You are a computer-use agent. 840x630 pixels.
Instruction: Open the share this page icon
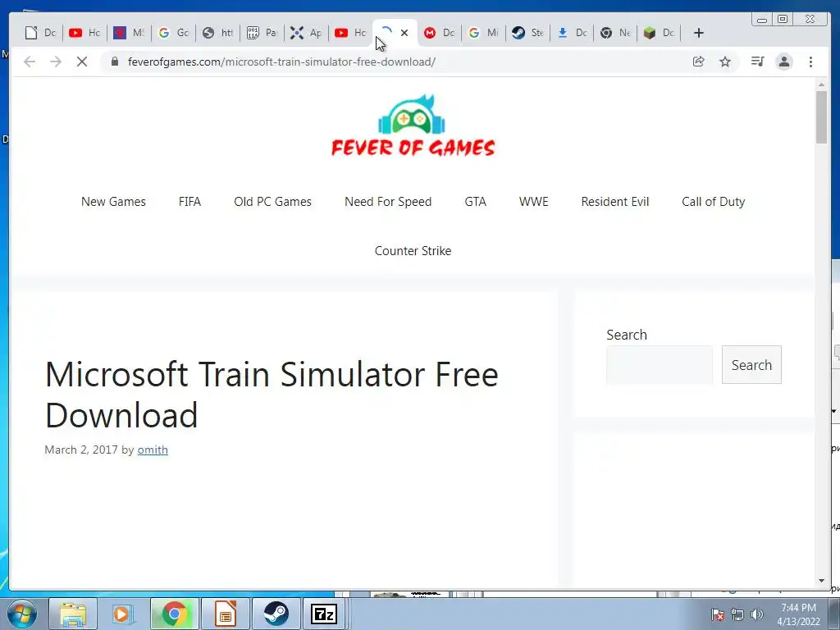coord(698,62)
